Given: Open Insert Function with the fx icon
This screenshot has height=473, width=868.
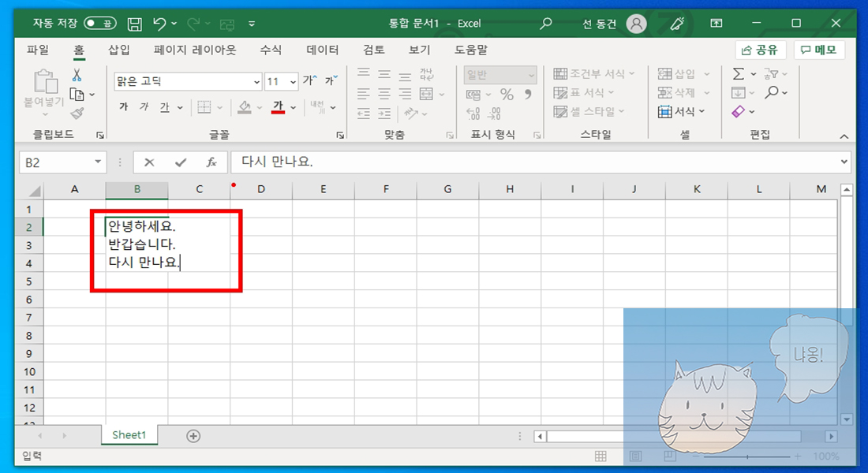Looking at the screenshot, I should tap(211, 162).
